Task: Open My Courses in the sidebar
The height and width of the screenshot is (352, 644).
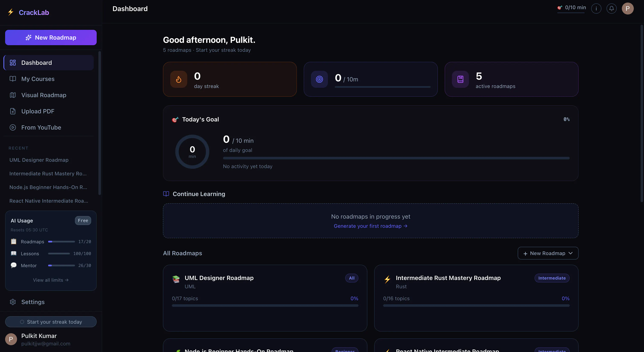Action: [49, 79]
